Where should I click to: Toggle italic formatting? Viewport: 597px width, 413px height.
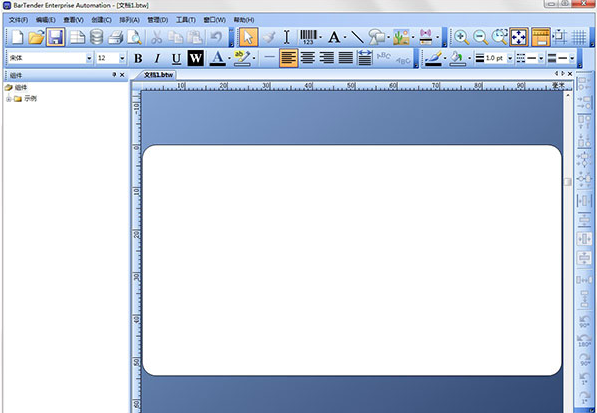click(x=157, y=58)
